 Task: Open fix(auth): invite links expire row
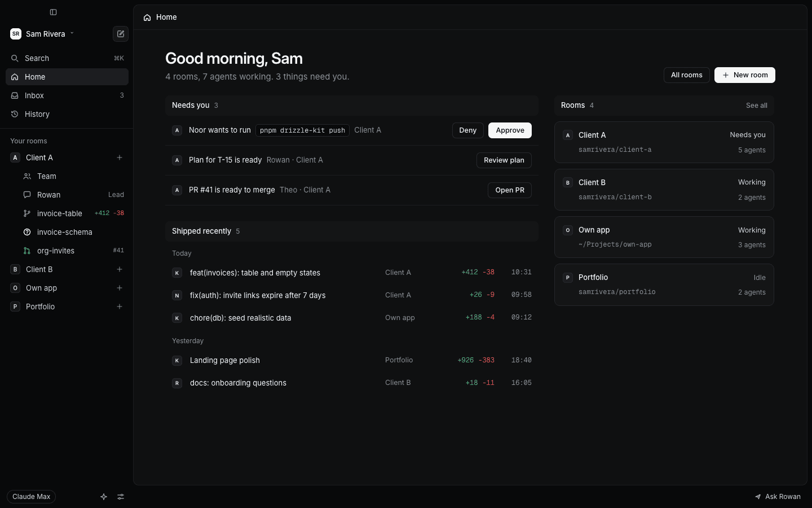[x=352, y=295]
